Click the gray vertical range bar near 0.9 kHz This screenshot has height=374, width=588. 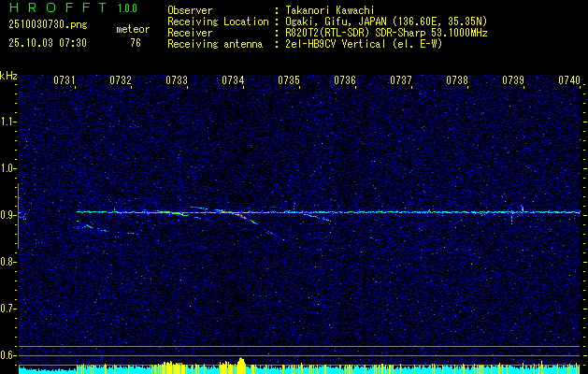tap(18, 216)
